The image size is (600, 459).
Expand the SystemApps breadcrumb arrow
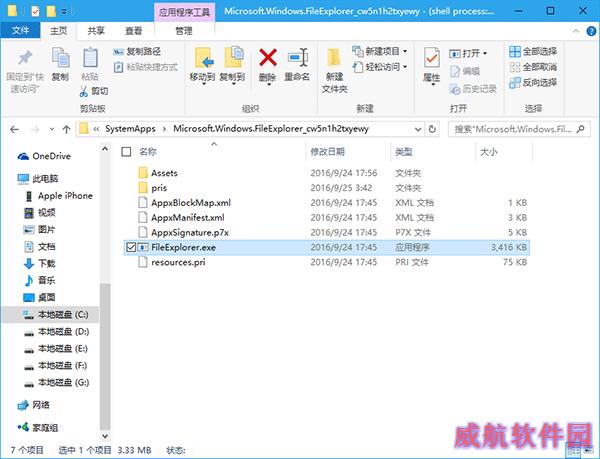(164, 129)
